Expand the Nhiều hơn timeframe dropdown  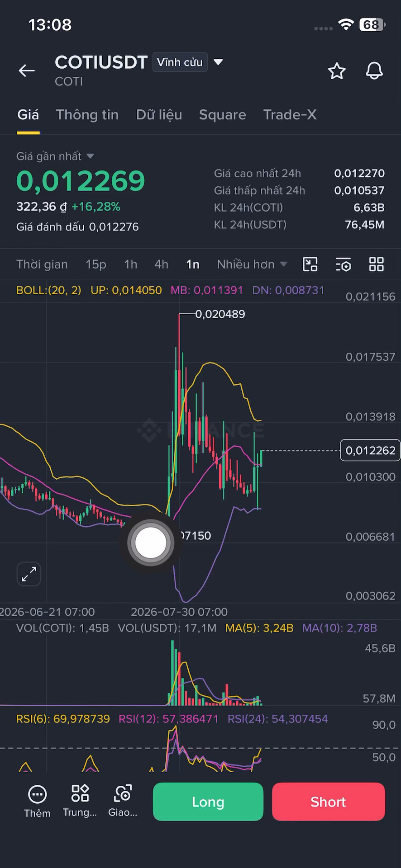(x=252, y=264)
